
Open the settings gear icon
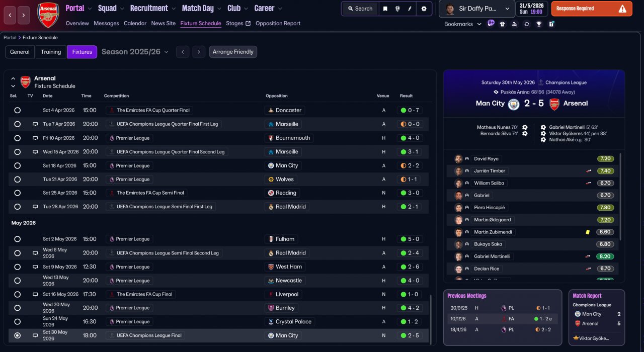424,9
